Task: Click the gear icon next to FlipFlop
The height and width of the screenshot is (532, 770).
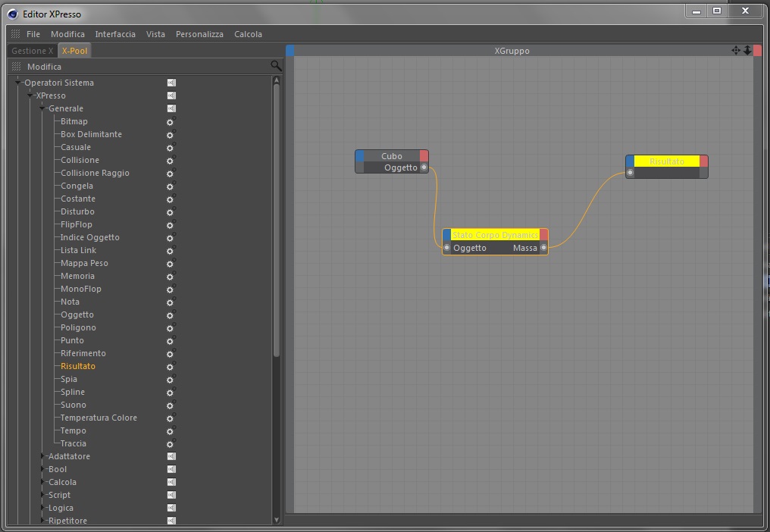Action: tap(171, 224)
